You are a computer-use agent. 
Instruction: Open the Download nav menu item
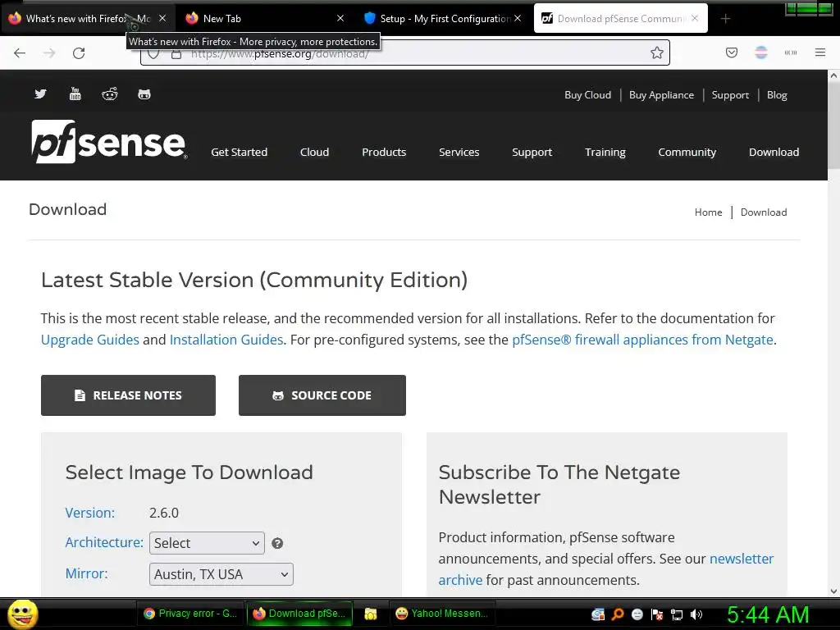(x=774, y=152)
